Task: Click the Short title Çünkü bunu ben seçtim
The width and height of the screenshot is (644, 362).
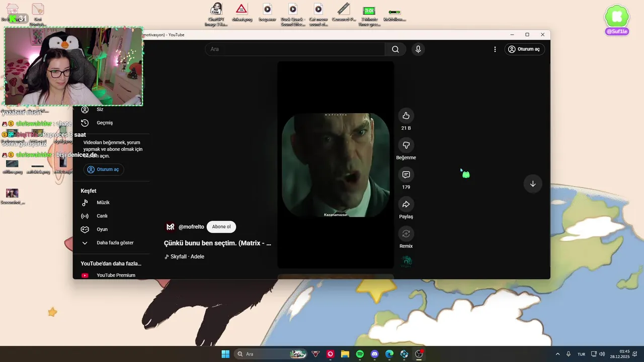Action: pos(217,243)
